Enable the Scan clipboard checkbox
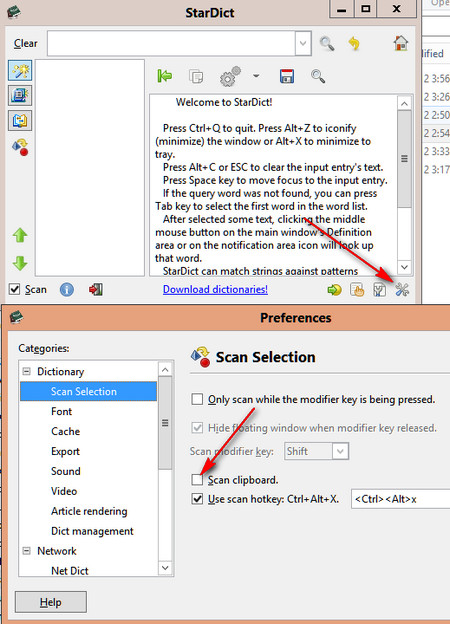 [197, 480]
